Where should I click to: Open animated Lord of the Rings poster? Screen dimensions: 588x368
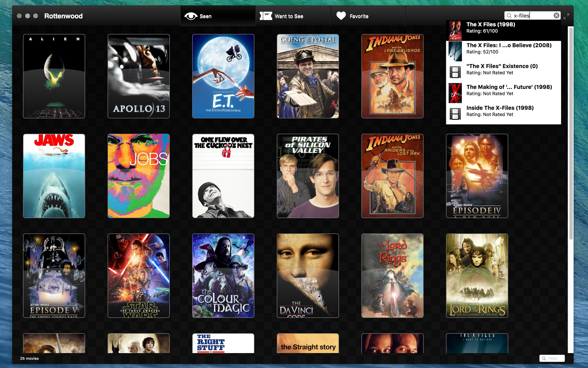392,276
